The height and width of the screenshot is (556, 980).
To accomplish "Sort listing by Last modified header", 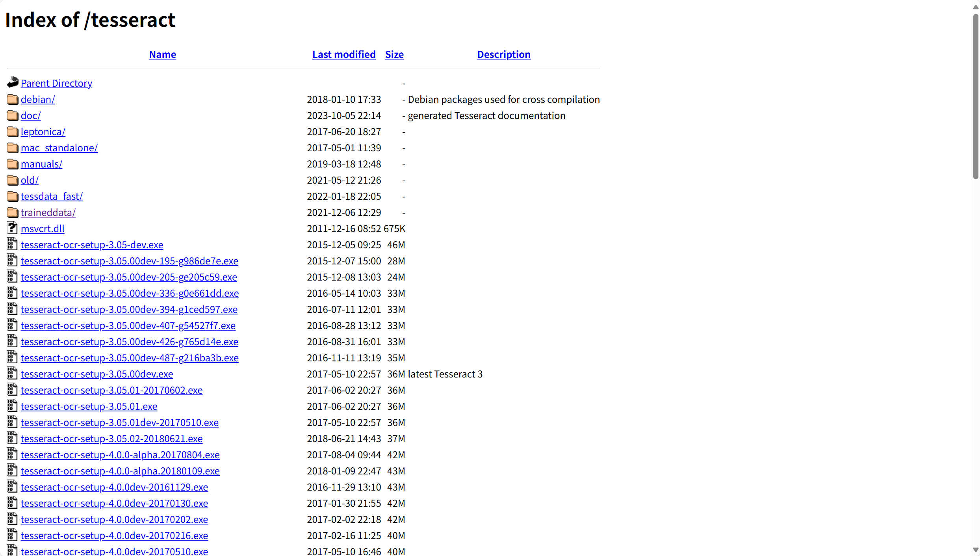I will coord(343,54).
